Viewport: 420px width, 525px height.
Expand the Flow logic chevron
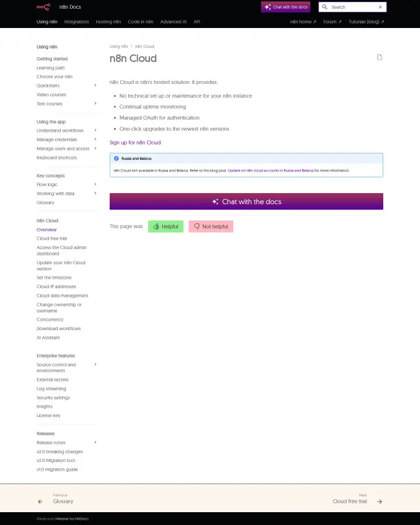tap(96, 184)
